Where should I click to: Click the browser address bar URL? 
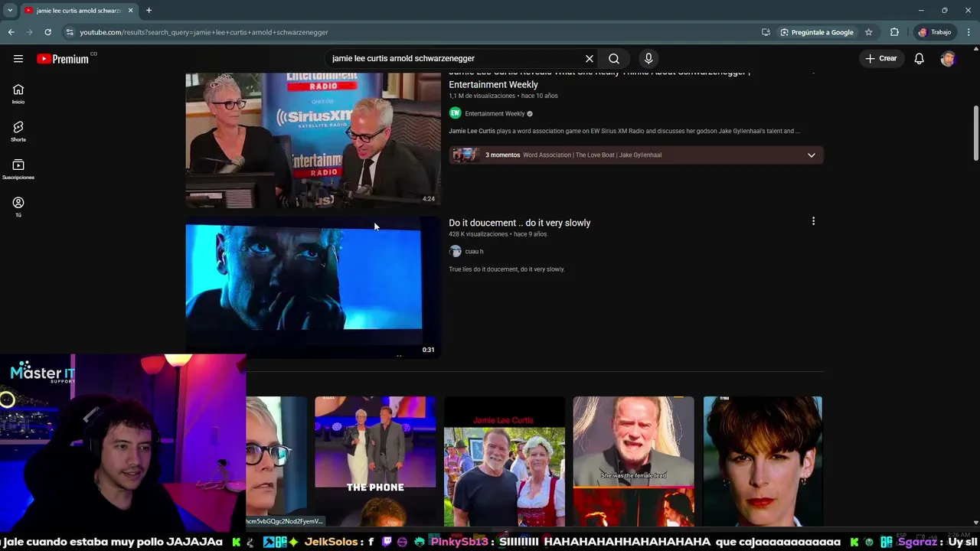(204, 32)
